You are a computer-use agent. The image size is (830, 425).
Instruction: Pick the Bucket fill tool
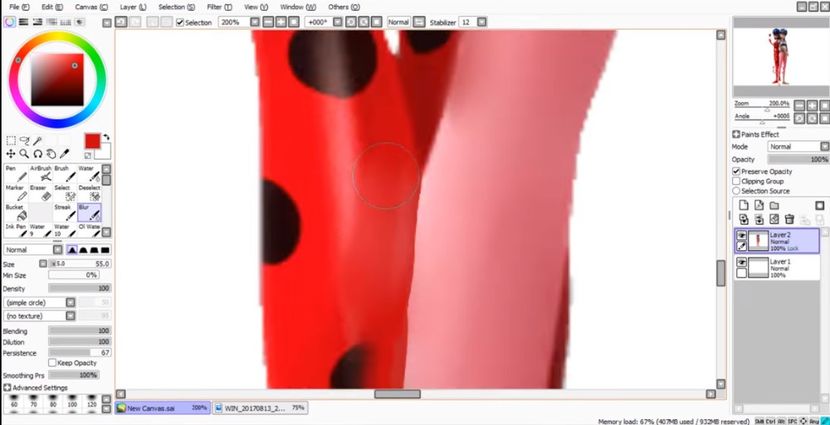click(16, 213)
